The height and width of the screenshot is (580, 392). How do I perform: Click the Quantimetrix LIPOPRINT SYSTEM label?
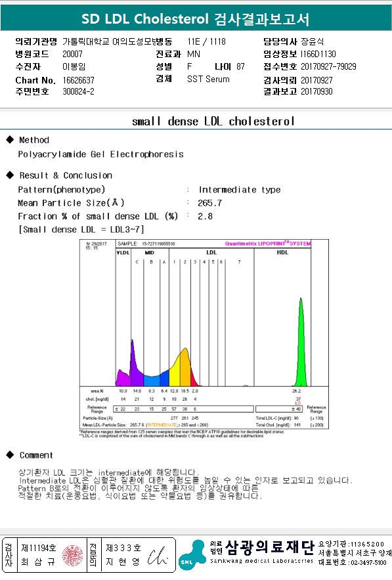coord(268,244)
